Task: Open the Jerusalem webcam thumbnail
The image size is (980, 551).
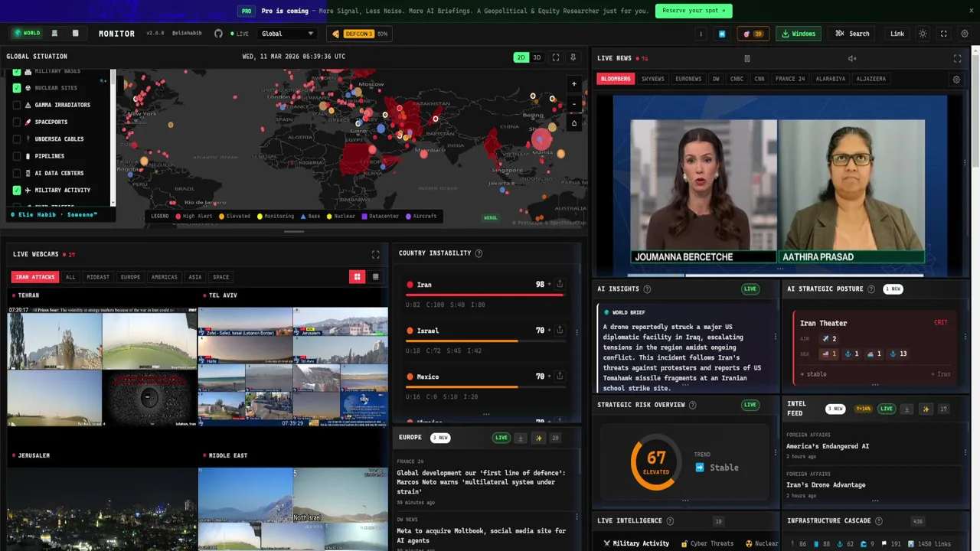Action: 102,509
